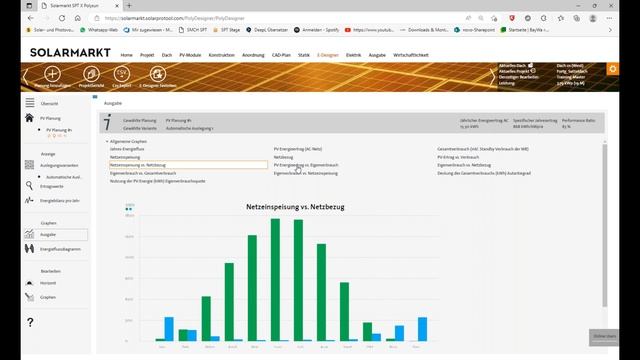Click the ribbon left arrow chevron

click(x=25, y=77)
